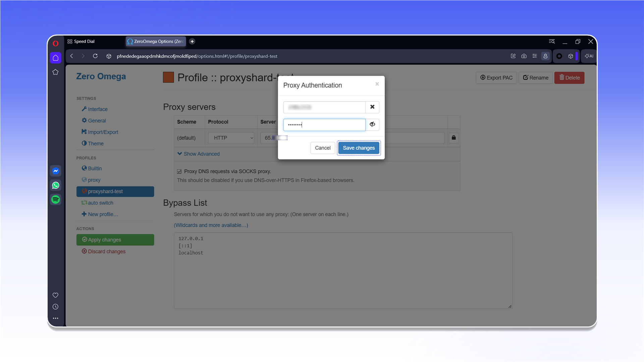Cancel the Proxy Authentication dialog
The width and height of the screenshot is (644, 362).
click(323, 148)
